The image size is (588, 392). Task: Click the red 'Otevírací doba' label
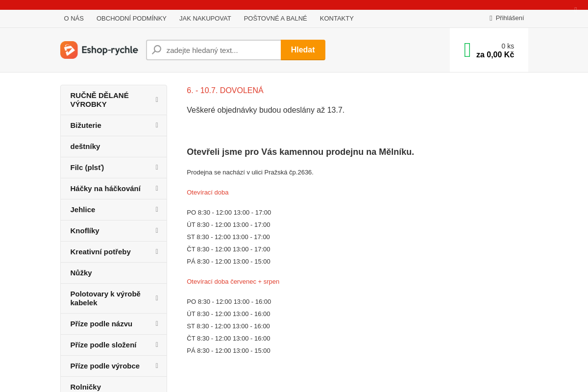coord(208,193)
